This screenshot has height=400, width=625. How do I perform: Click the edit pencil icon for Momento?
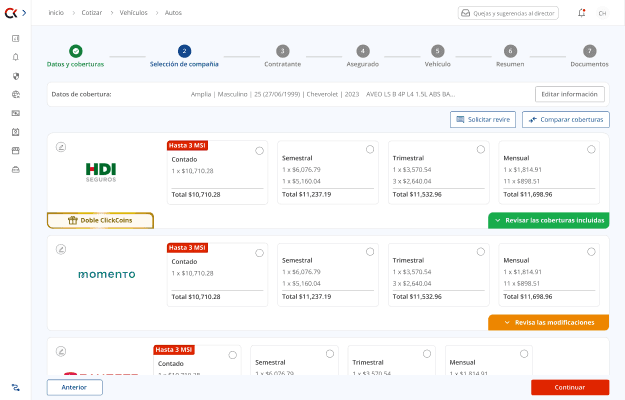tap(61, 249)
